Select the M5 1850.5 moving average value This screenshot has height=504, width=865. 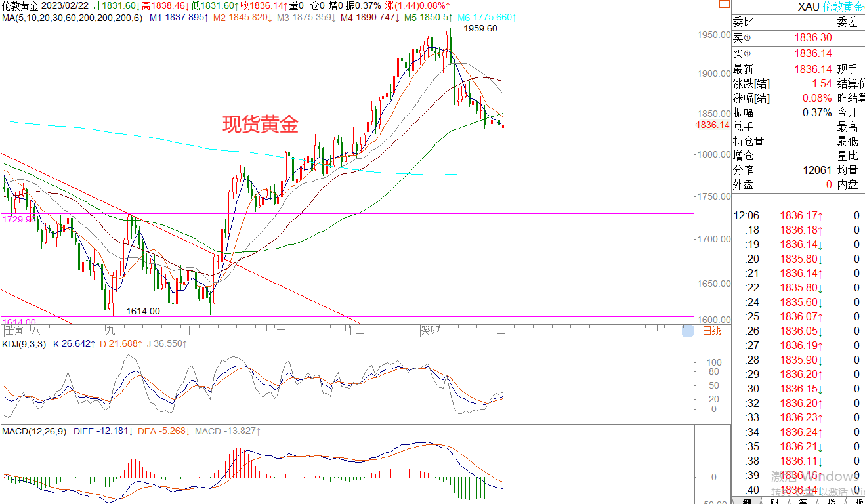(x=429, y=18)
